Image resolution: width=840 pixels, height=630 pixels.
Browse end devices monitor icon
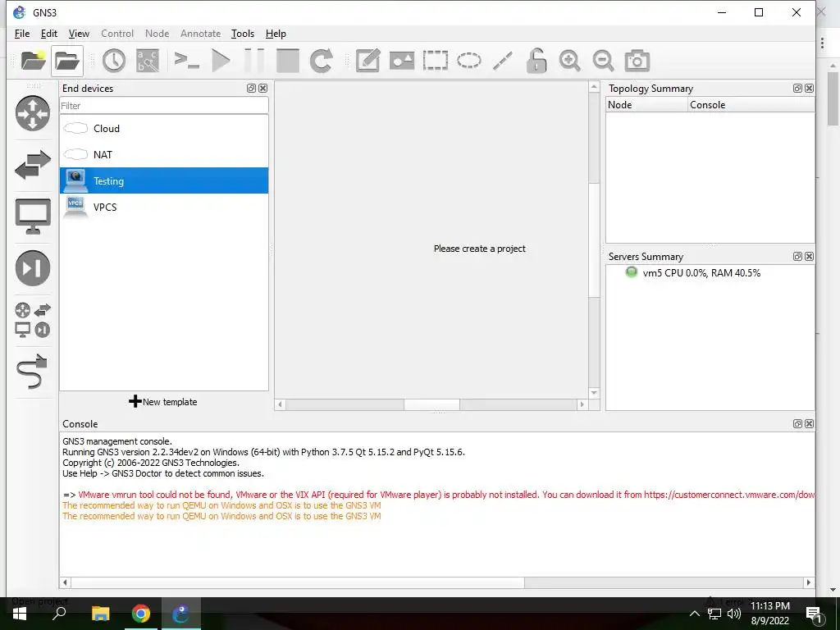[x=33, y=217]
